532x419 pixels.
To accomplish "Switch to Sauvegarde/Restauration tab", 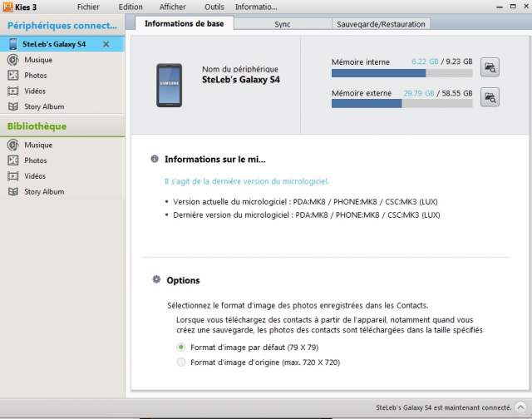I will [x=381, y=24].
